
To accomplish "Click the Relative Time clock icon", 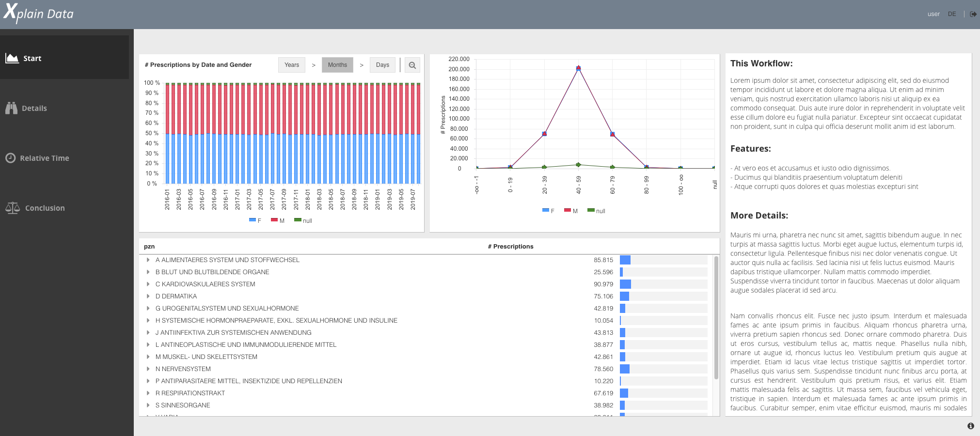I will coord(10,158).
